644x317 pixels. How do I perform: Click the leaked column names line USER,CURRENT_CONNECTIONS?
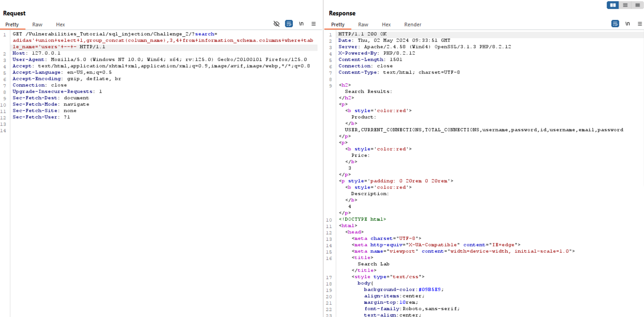[x=484, y=130]
